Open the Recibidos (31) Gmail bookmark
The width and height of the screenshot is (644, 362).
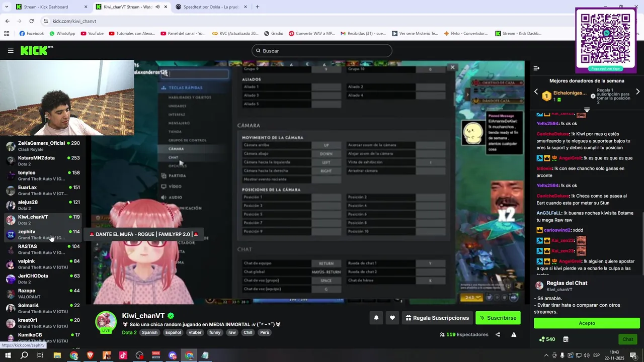[x=363, y=34]
